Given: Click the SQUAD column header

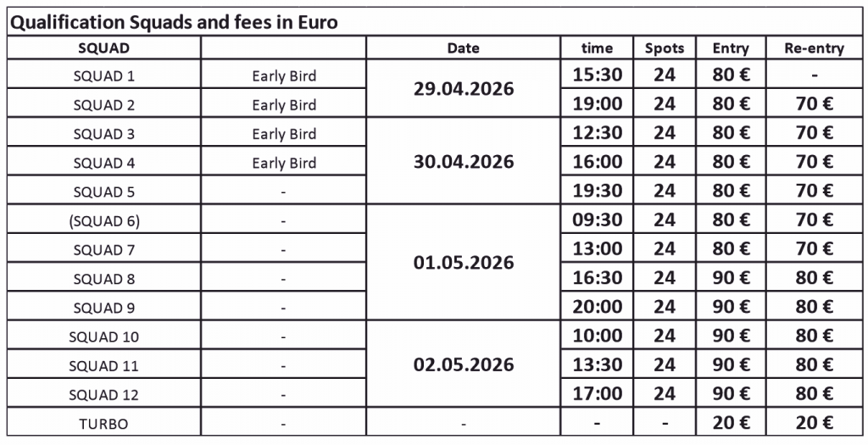Looking at the screenshot, I should pyautogui.click(x=103, y=48).
